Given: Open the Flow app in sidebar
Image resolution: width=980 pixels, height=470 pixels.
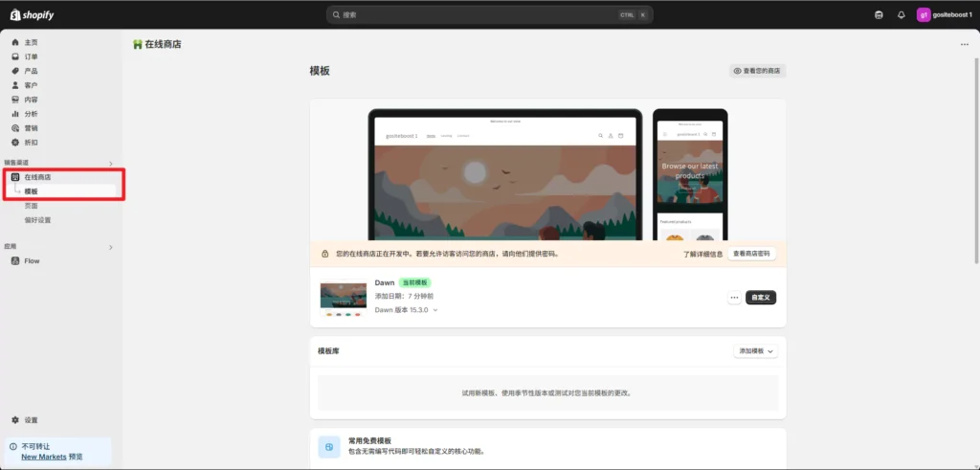Looking at the screenshot, I should (32, 260).
